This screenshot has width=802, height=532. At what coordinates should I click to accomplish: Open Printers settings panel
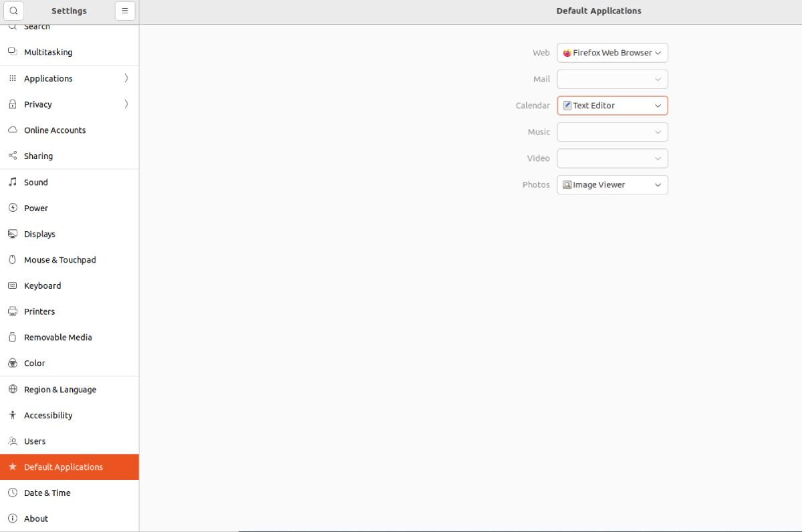click(70, 311)
